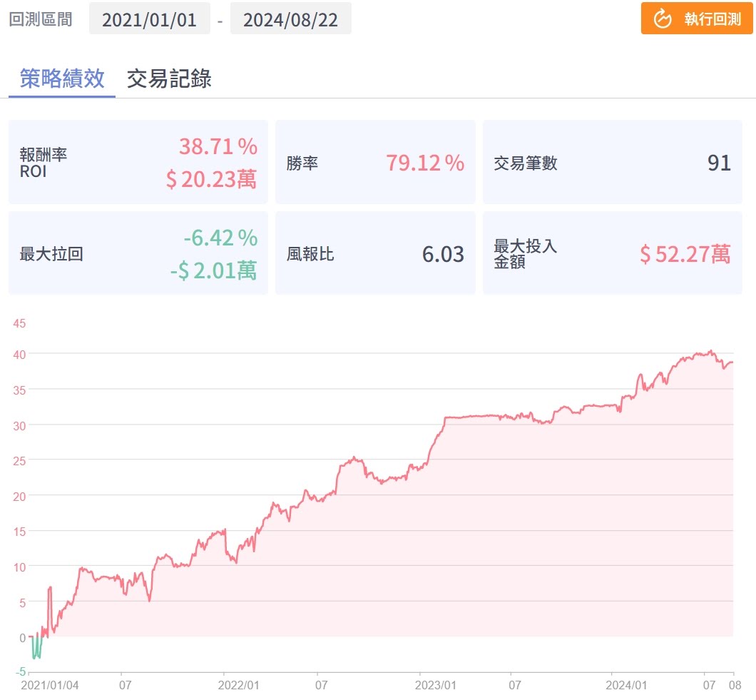Viewport: 756px width, 700px height.
Task: Click the 2024/01 label on chart axis
Action: (x=626, y=685)
